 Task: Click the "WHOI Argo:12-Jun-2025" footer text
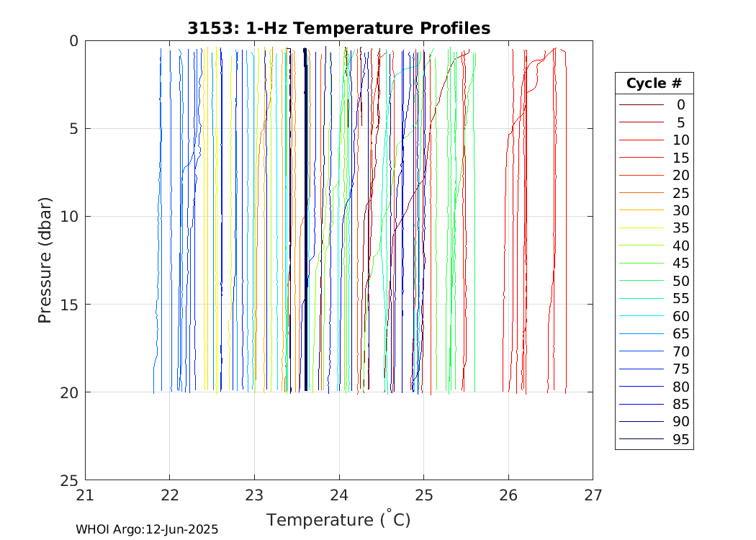(147, 529)
